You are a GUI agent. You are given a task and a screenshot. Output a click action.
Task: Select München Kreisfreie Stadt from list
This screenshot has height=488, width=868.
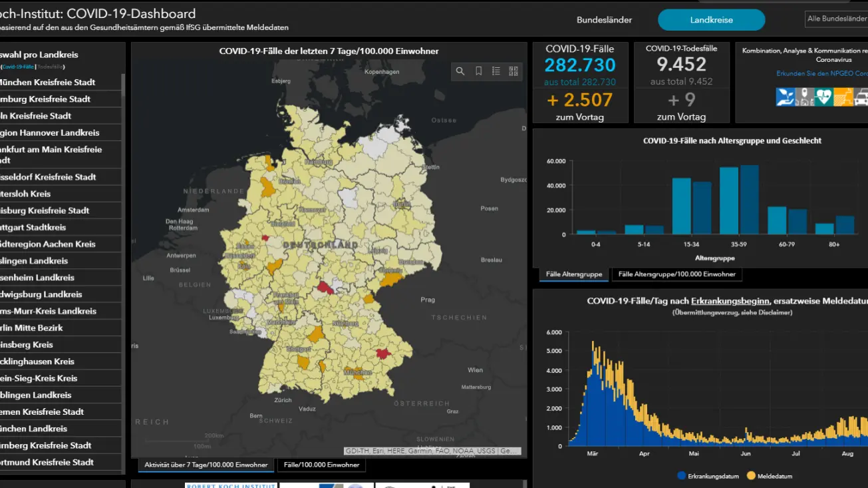pos(47,83)
